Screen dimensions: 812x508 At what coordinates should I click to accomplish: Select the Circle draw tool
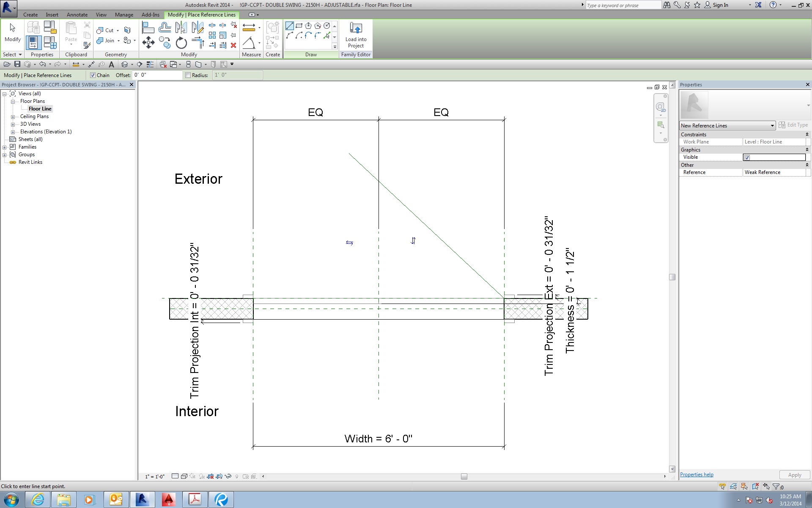tap(326, 26)
